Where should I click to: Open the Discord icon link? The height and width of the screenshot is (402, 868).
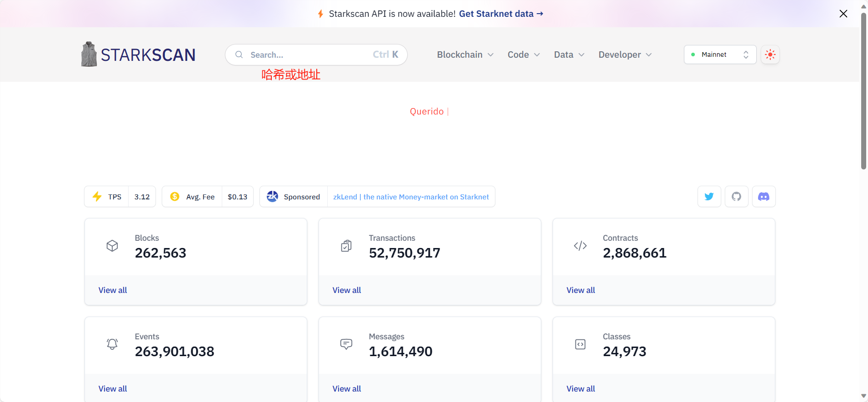click(763, 197)
